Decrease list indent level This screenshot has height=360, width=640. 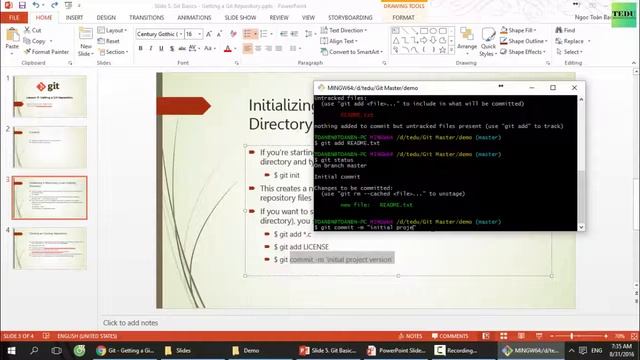[x=284, y=34]
